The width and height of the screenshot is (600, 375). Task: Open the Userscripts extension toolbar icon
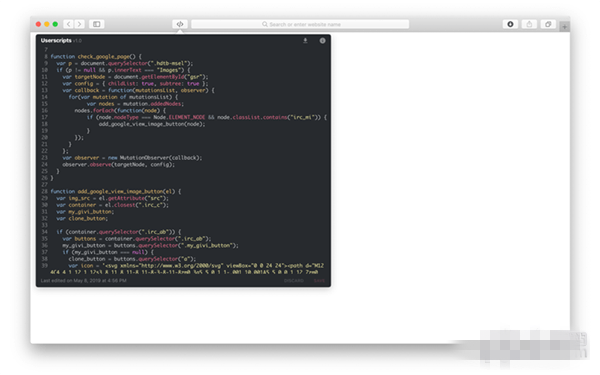pos(180,24)
